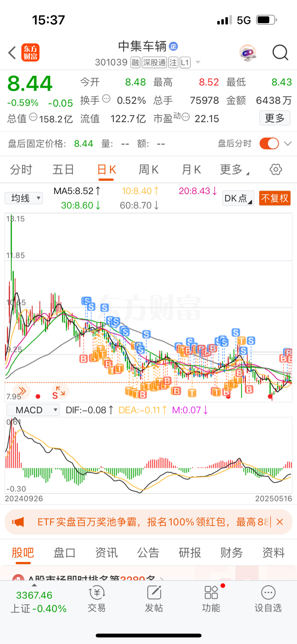297x644 pixels.
Task: Tap the orange double-arrow chart expand icon
Action: point(22,391)
